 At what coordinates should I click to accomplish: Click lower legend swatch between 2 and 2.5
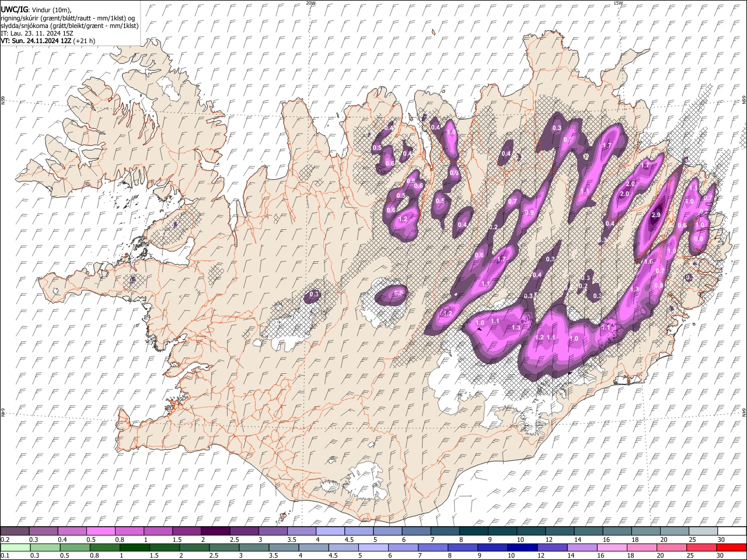click(194, 547)
